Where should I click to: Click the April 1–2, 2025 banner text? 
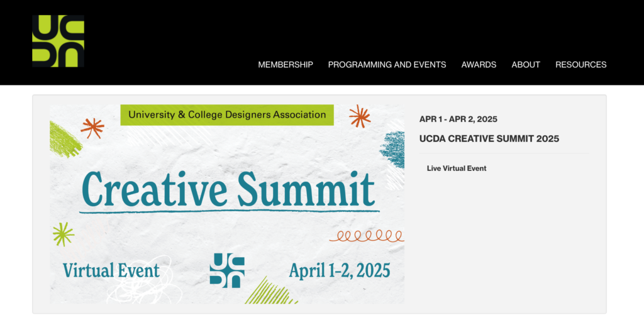point(339,271)
